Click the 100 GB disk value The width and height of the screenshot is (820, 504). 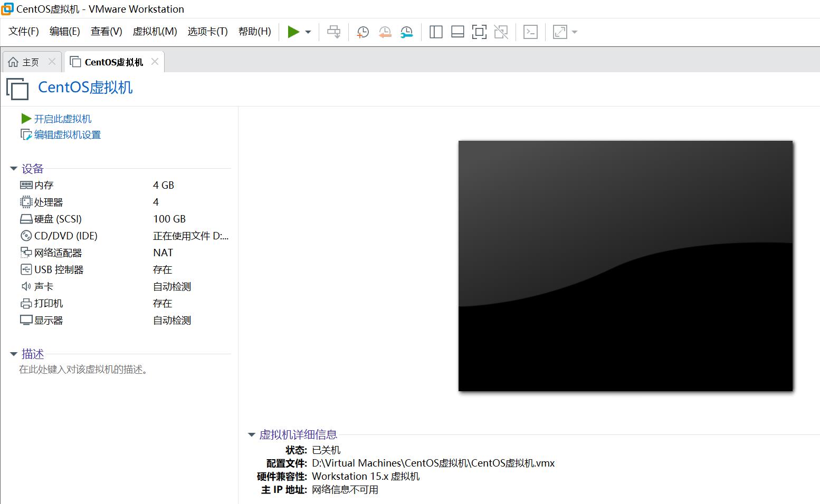coord(169,219)
